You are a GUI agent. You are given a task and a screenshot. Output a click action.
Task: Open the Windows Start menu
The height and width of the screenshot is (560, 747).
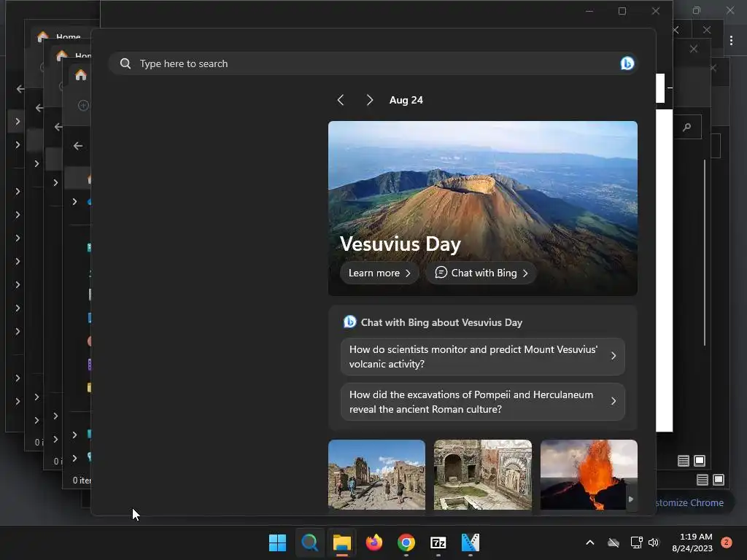tap(277, 542)
